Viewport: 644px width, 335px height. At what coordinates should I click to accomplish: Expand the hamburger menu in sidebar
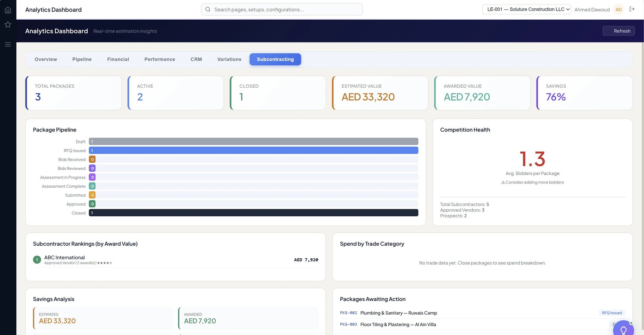point(8,44)
